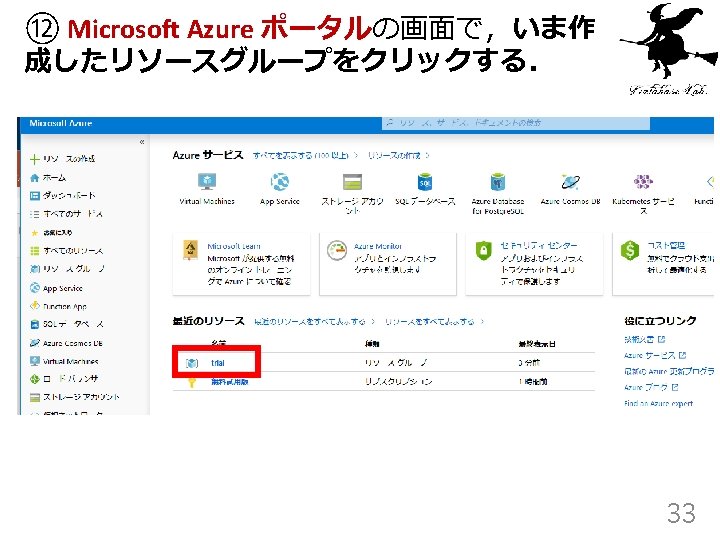The width and height of the screenshot is (720, 540).
Task: Open the SQL Database service icon
Action: pos(425,182)
